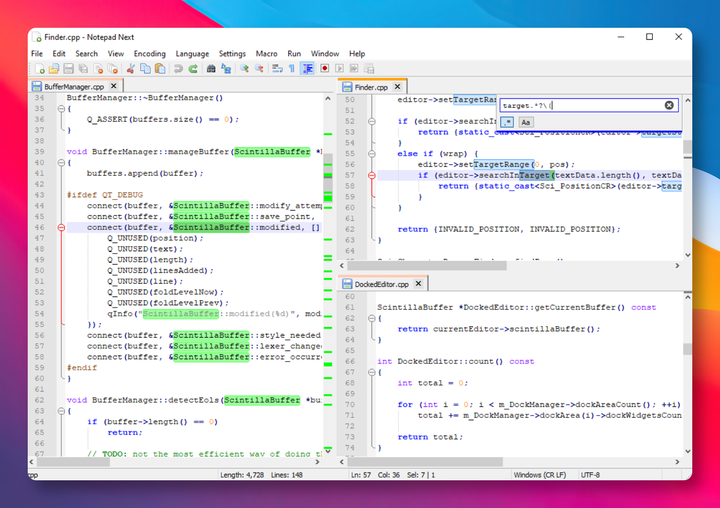Open the Search menu
Screen dimensions: 720x508
click(86, 54)
